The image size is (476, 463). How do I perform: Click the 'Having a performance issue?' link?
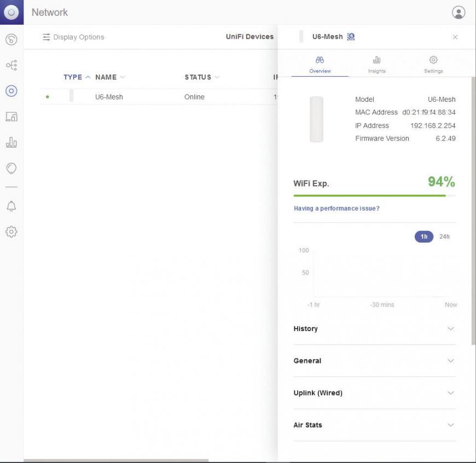(x=336, y=209)
